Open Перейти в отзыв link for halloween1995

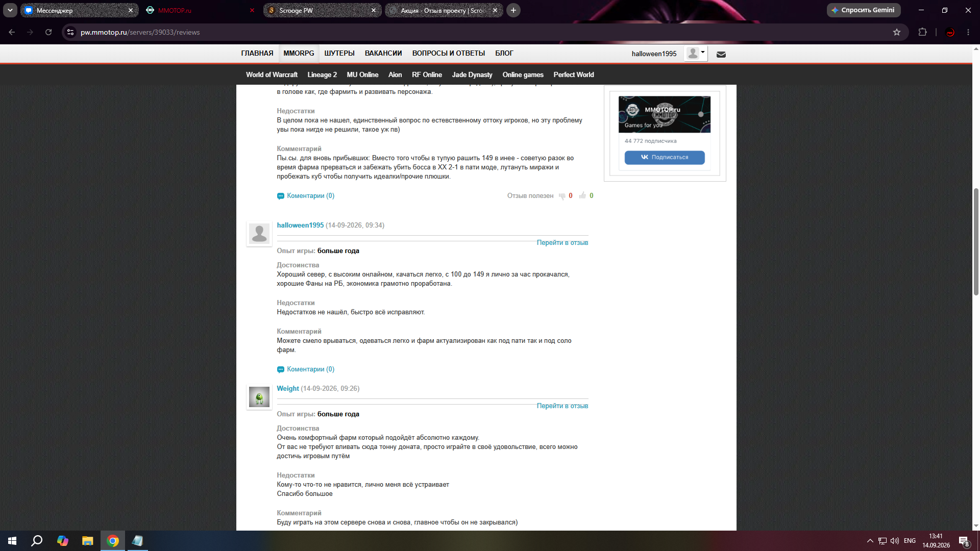pyautogui.click(x=562, y=242)
